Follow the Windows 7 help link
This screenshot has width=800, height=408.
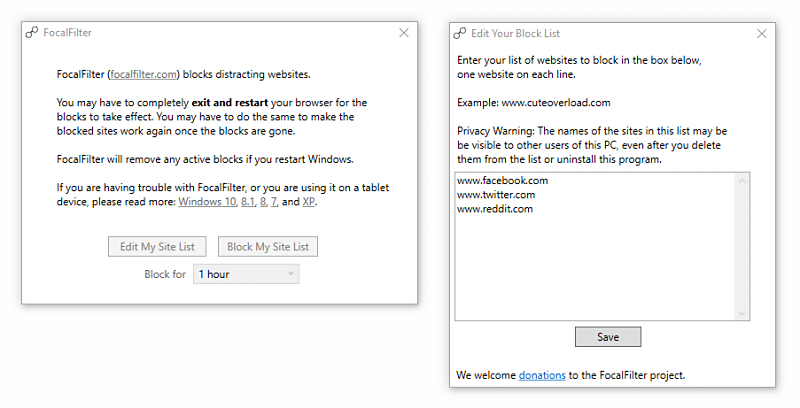click(x=274, y=201)
